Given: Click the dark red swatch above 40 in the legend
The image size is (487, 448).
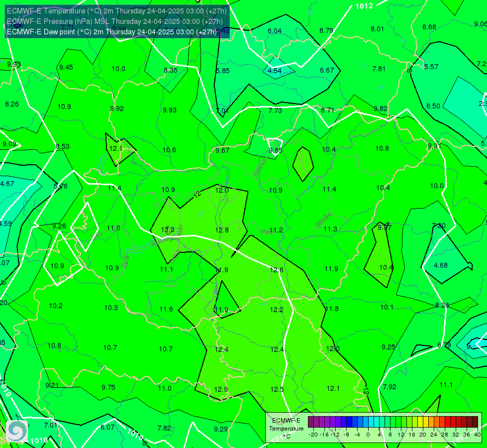Looking at the screenshot, I should [475, 422].
